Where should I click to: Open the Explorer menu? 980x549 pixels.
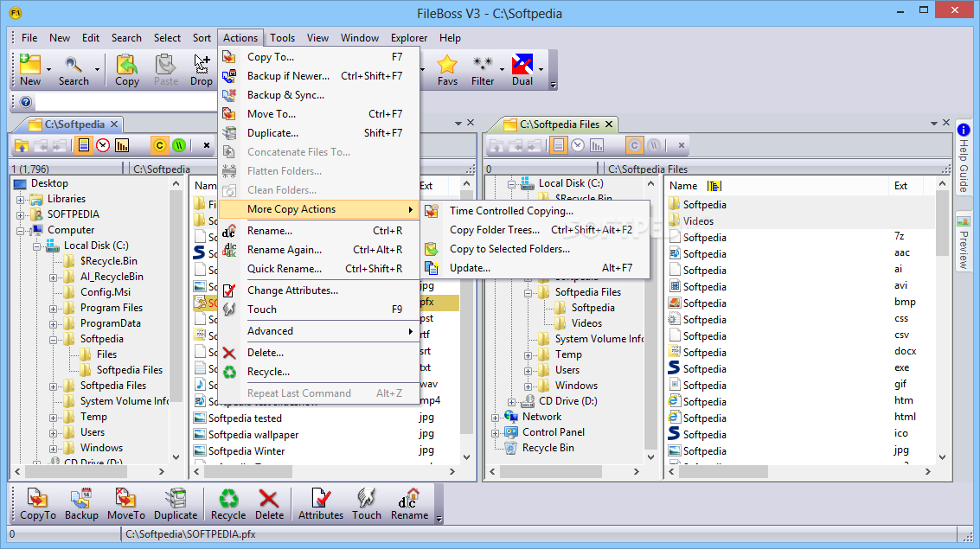(409, 38)
